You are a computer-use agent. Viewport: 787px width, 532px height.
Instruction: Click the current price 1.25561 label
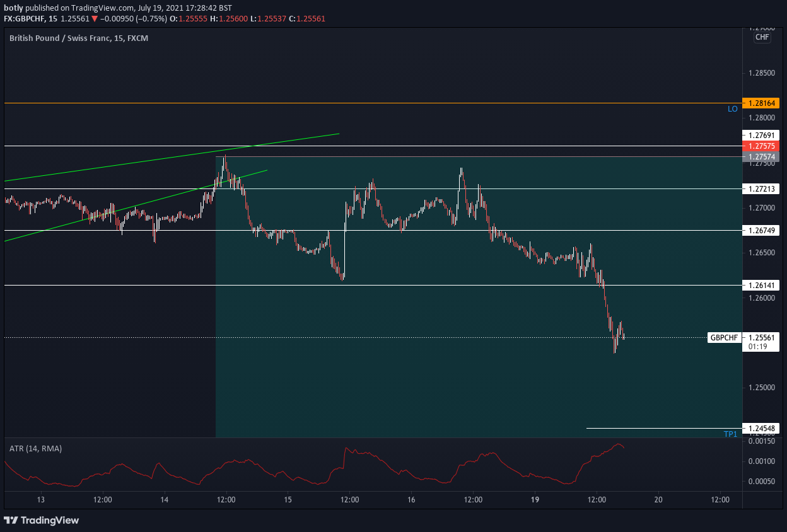pos(761,337)
